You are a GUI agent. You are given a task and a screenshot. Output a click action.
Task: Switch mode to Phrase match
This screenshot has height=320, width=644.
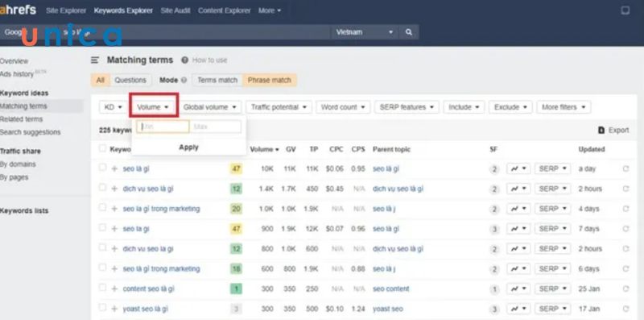(x=270, y=81)
